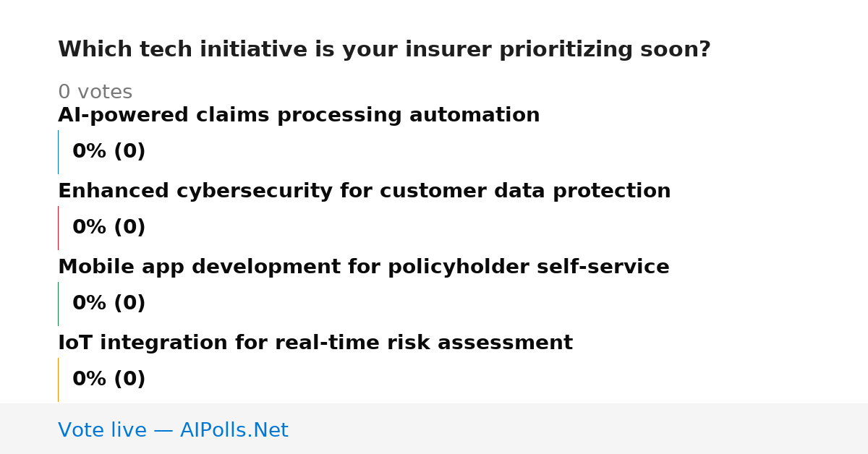The image size is (868, 454).
Task: Select AI-powered claims processing automation option
Action: click(x=299, y=116)
